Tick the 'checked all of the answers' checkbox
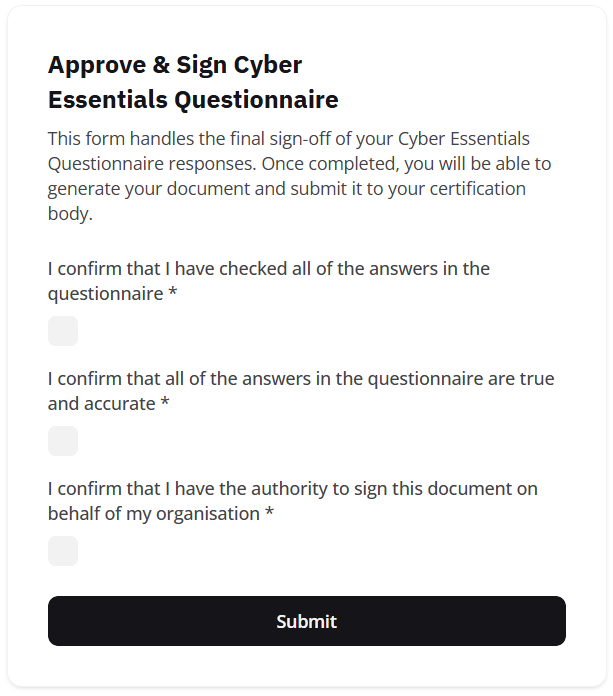Screen dimensions: 613x696 (63, 331)
